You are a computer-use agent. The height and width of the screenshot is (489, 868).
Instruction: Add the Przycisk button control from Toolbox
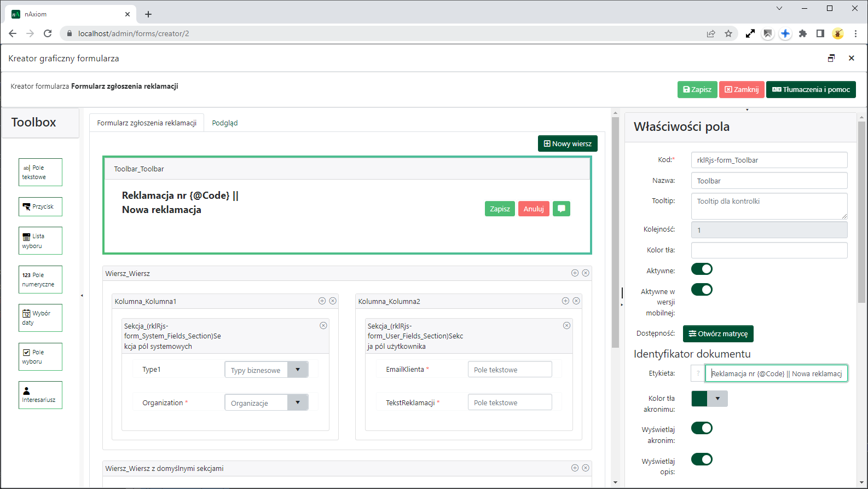40,207
